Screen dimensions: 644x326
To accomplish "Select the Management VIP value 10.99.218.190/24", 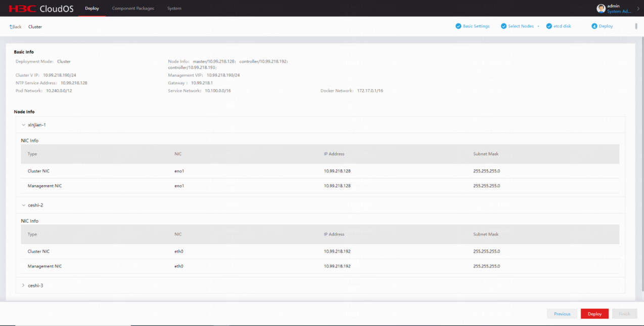I will pos(223,75).
